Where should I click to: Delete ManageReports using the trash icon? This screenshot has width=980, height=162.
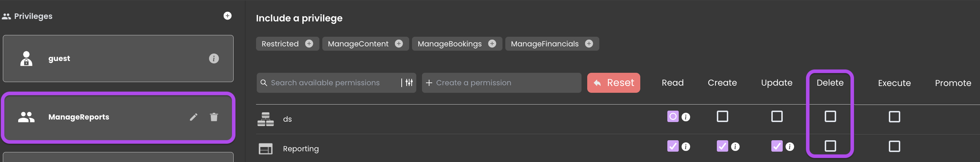click(214, 117)
